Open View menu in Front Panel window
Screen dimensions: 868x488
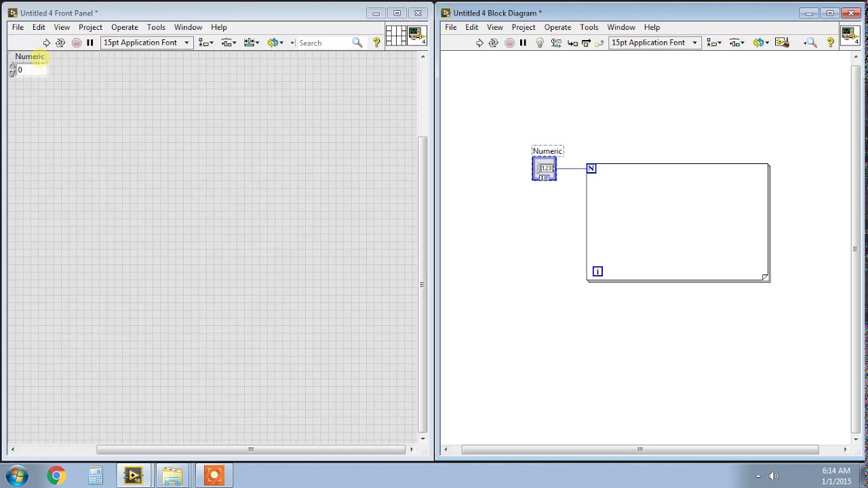[62, 27]
